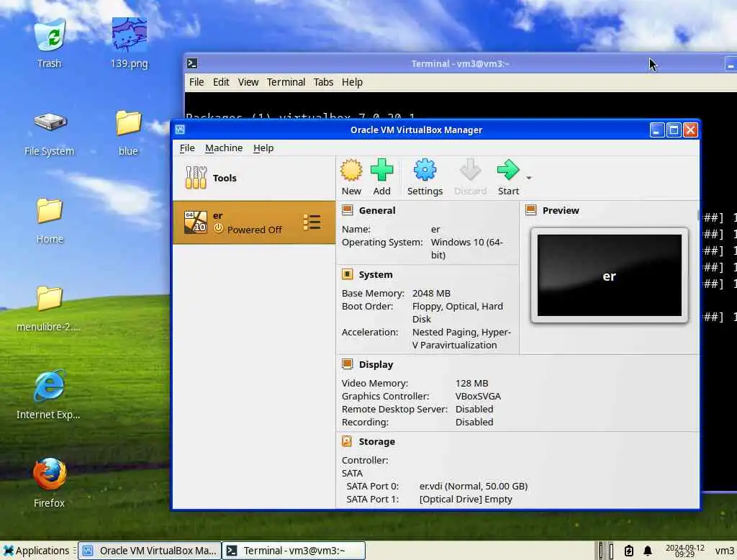Open VirtualBox Help menu
The image size is (737, 560).
(263, 148)
